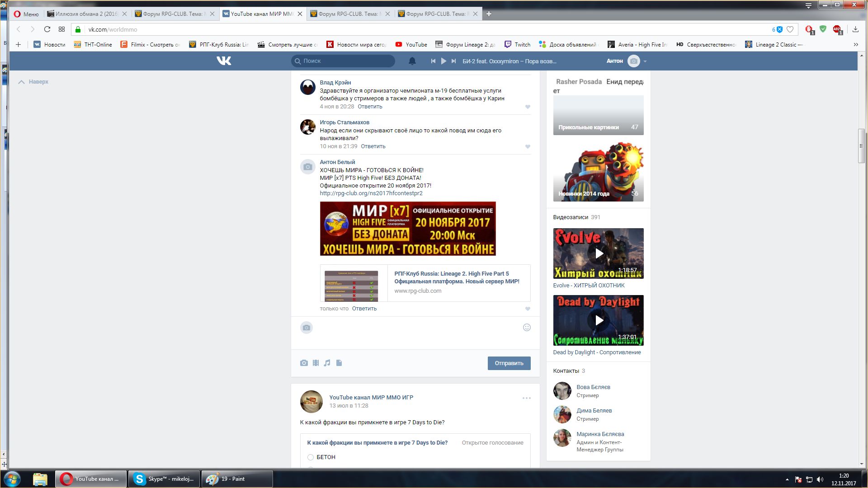Viewport: 868px width, 488px height.
Task: Select the БЕТОН poll option
Action: tap(311, 457)
